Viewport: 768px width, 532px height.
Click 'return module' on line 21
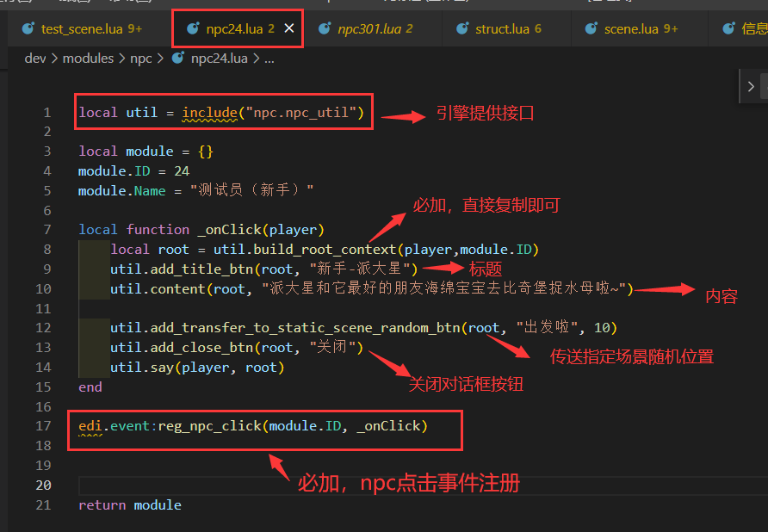[x=129, y=505]
